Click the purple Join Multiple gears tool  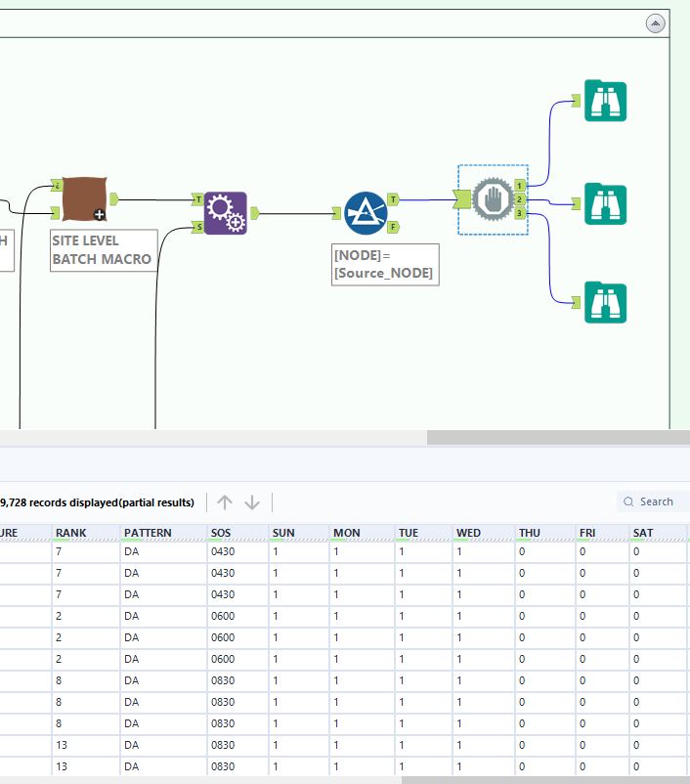coord(225,213)
